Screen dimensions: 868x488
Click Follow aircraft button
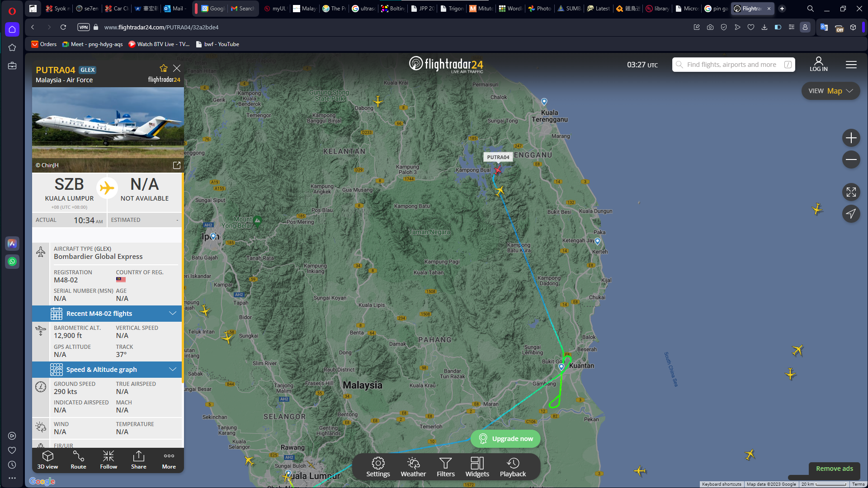(108, 460)
